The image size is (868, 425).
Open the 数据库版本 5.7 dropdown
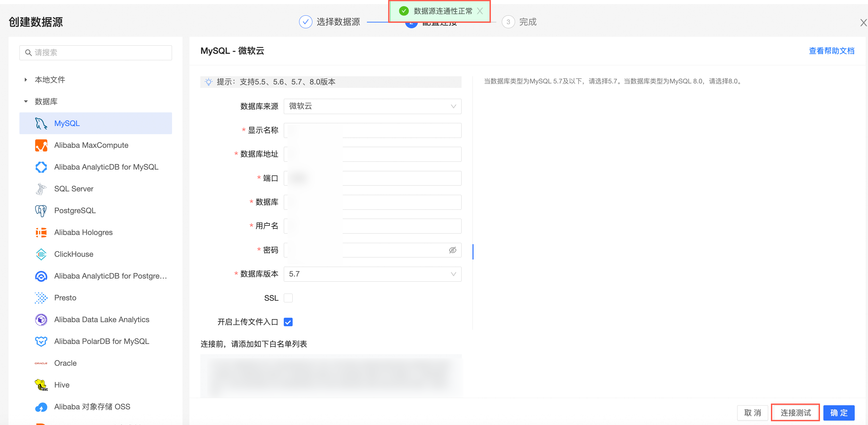click(372, 274)
